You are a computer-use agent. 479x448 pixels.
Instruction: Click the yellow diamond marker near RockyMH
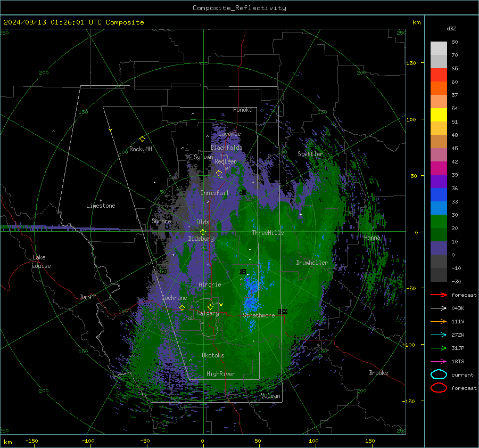[x=142, y=139]
